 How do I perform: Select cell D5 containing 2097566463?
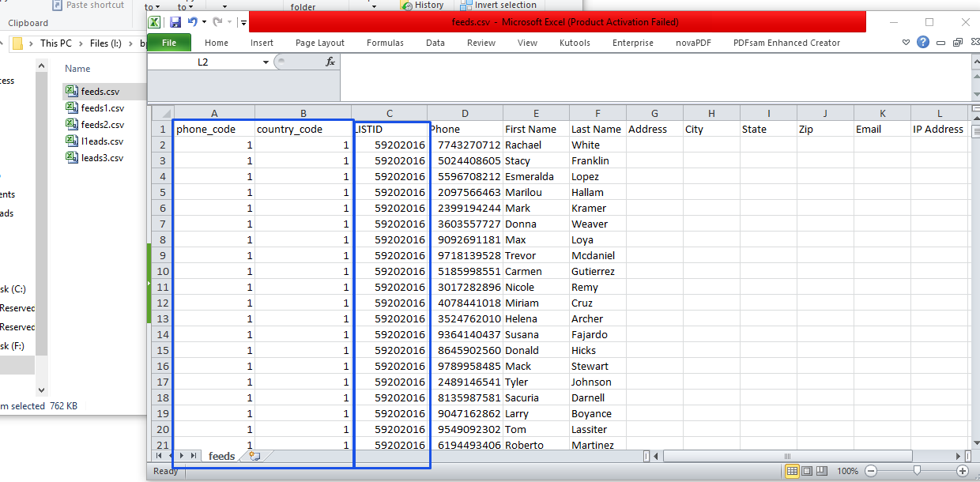click(465, 192)
